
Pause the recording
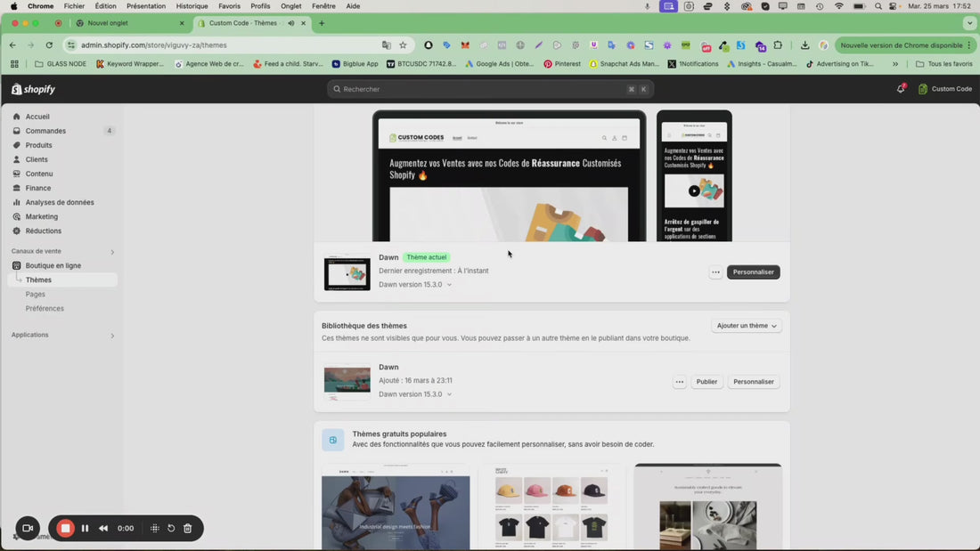click(85, 528)
